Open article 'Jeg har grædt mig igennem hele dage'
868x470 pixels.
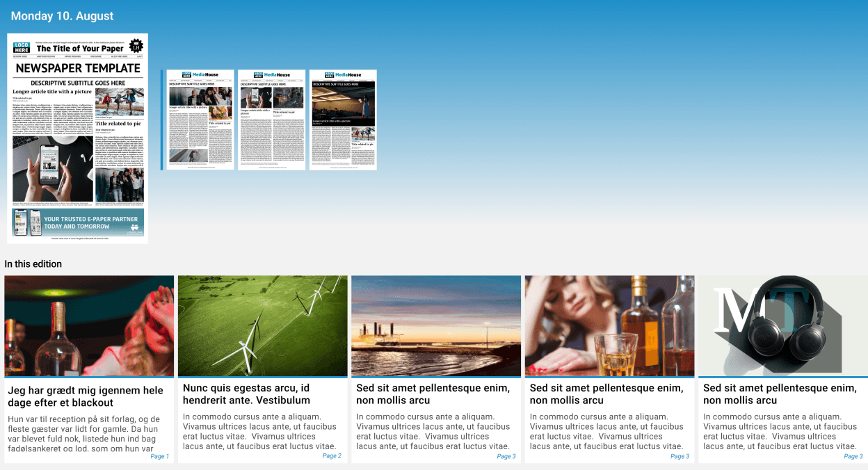[86, 396]
